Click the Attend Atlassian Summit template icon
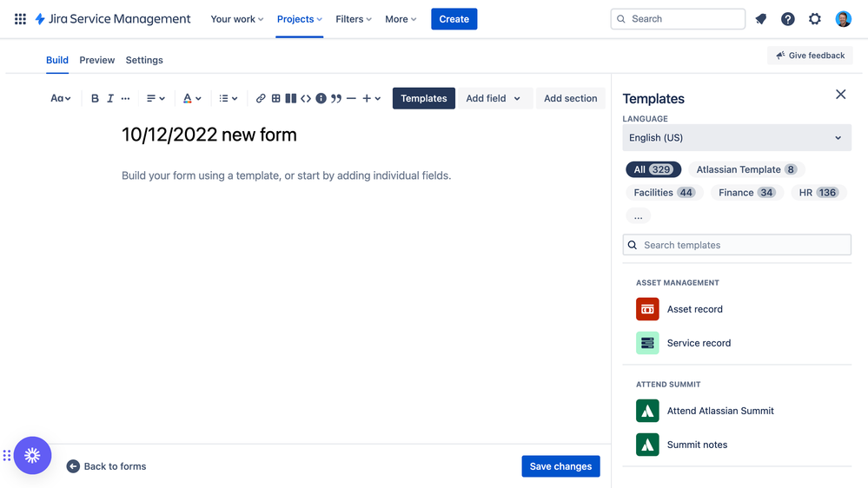The image size is (868, 488). (x=647, y=411)
